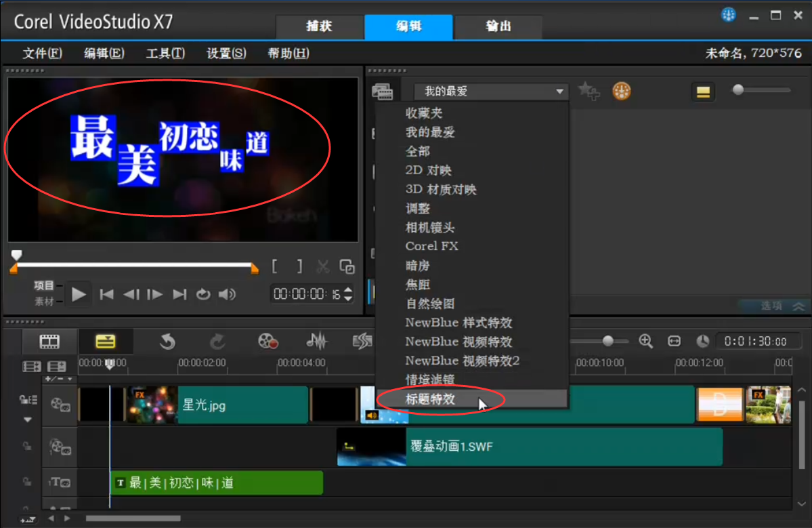Open the 文件(F) menu
The image size is (812, 528).
point(43,54)
